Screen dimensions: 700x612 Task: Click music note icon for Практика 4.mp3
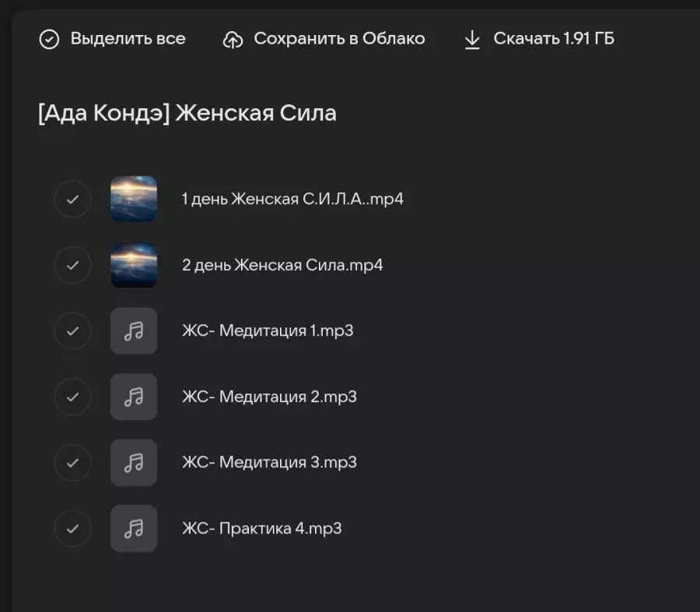134,529
